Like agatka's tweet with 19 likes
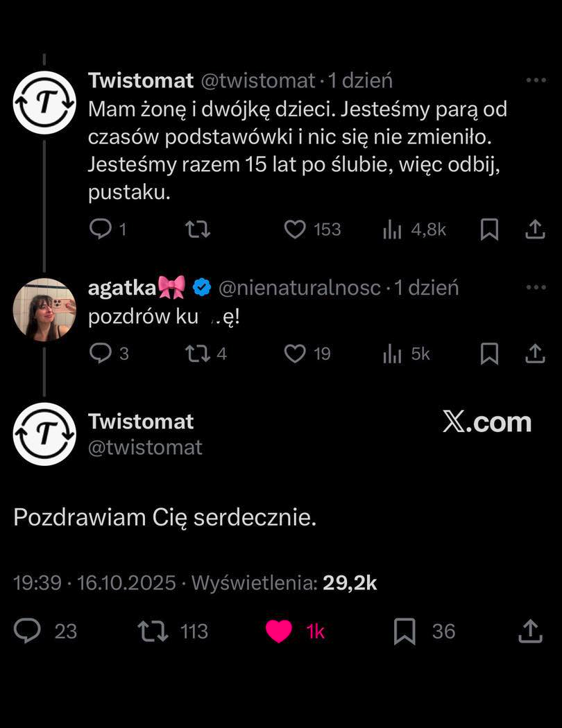This screenshot has height=728, width=562. pyautogui.click(x=296, y=354)
